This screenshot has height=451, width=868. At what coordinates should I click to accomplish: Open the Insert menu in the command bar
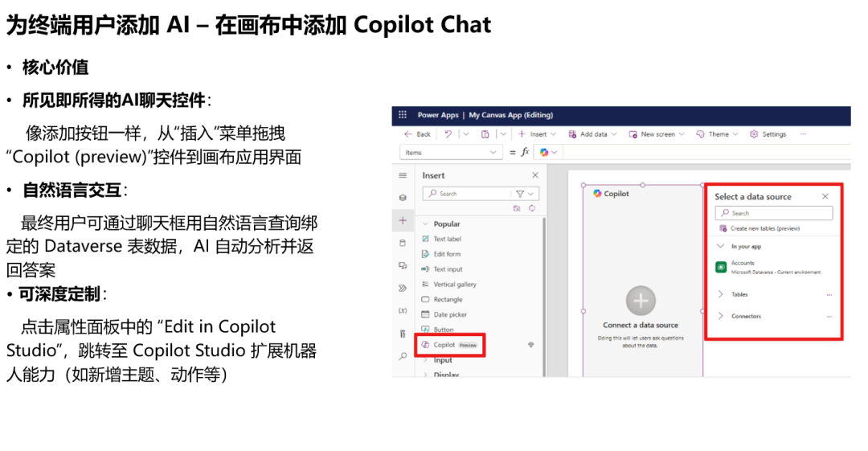[537, 134]
